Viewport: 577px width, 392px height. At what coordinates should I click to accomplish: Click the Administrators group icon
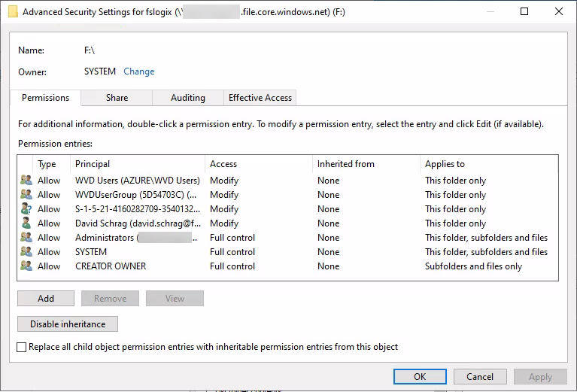tap(26, 238)
